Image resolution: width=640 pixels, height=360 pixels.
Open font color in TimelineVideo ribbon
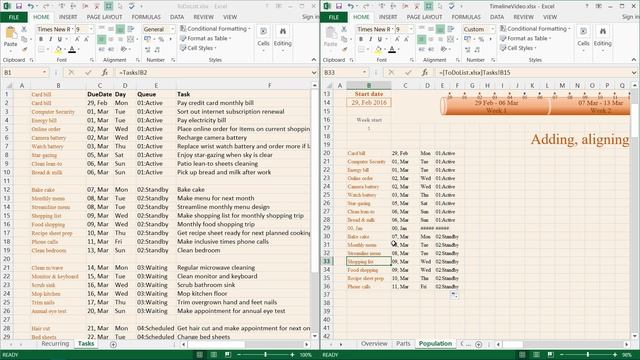392,50
